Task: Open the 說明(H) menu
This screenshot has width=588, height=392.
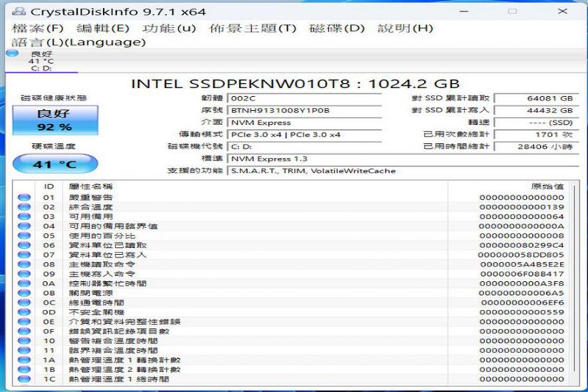Action: 405,28
